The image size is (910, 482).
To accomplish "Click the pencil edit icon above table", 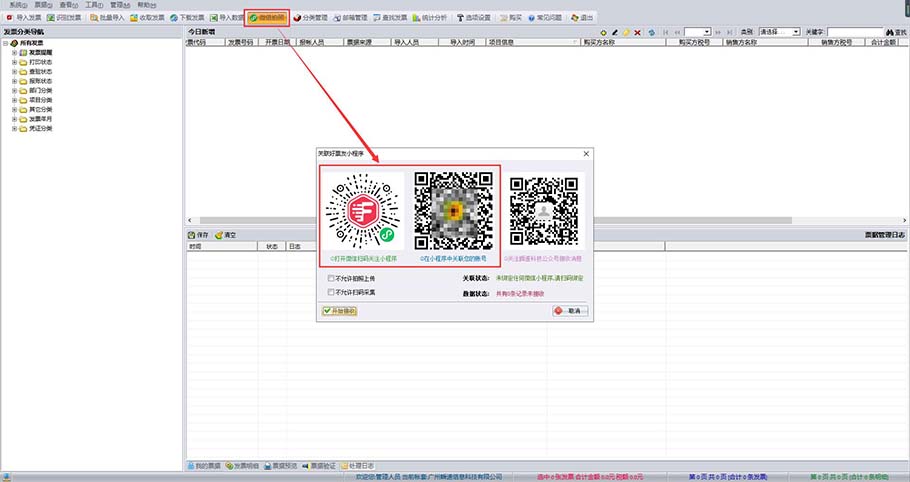I will coord(614,33).
